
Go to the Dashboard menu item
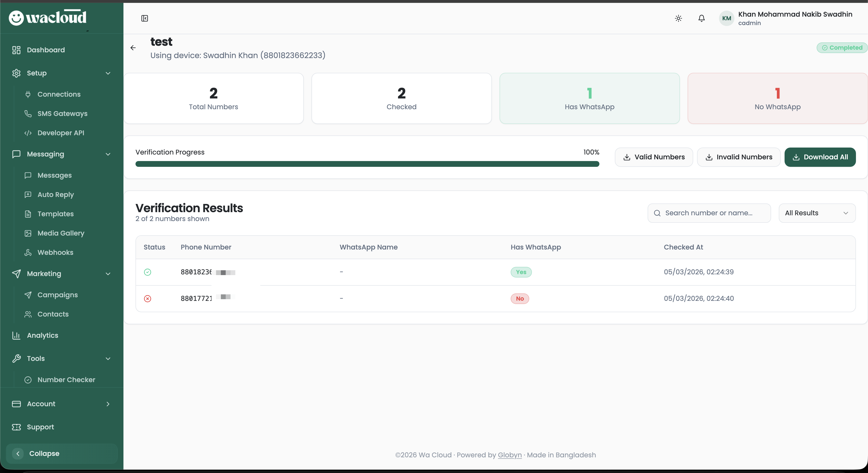click(x=46, y=50)
